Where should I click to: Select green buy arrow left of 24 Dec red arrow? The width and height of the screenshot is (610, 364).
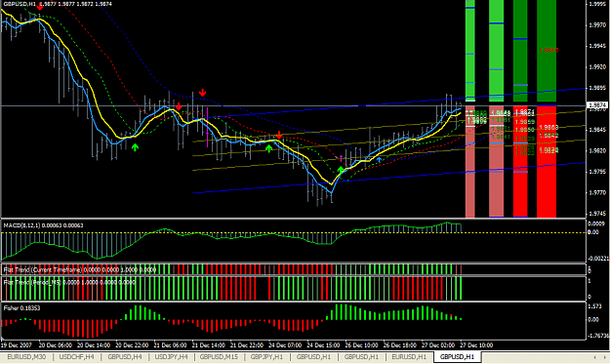268,148
